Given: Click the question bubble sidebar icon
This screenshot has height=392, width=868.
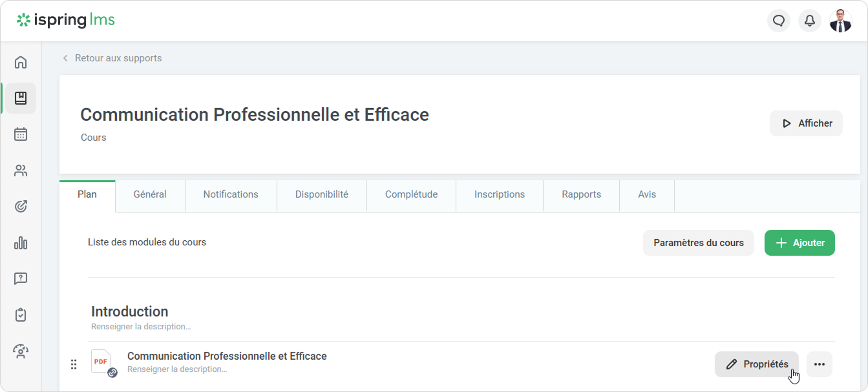Looking at the screenshot, I should [21, 279].
